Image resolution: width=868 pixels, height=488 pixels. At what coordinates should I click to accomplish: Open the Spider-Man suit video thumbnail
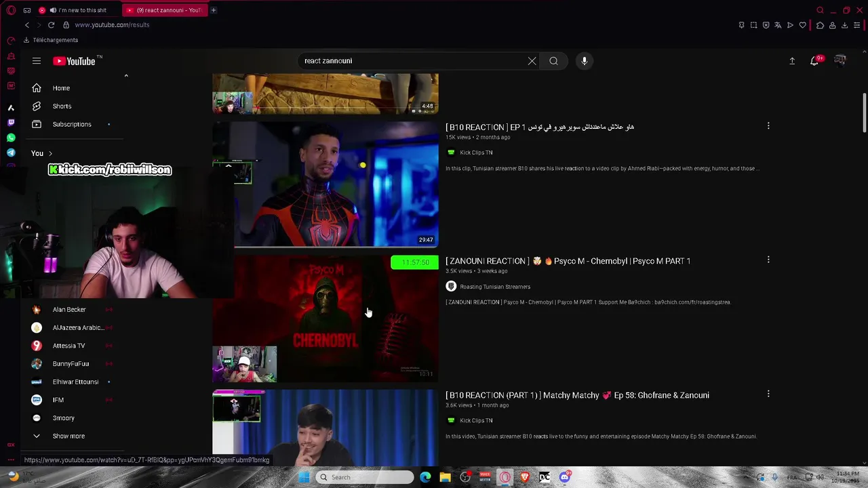click(x=325, y=184)
